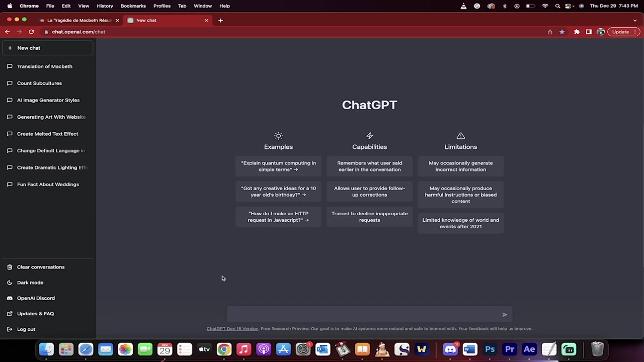
Task: Open the Updates & FAQ link
Action: pos(35,314)
